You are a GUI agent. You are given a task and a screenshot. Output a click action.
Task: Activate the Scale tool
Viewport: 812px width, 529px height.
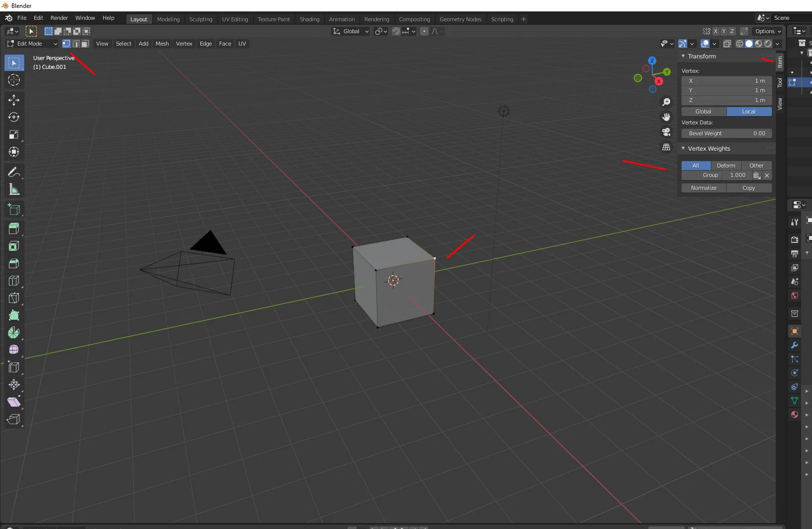coord(14,135)
